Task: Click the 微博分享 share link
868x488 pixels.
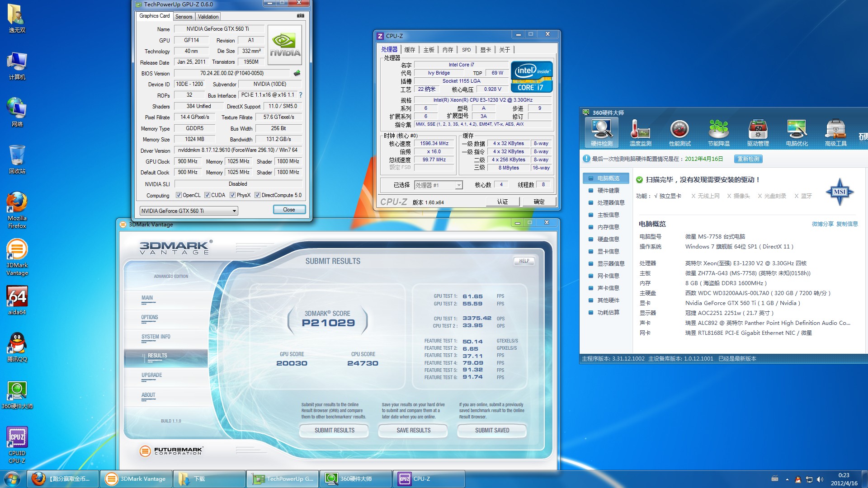Action: point(822,224)
